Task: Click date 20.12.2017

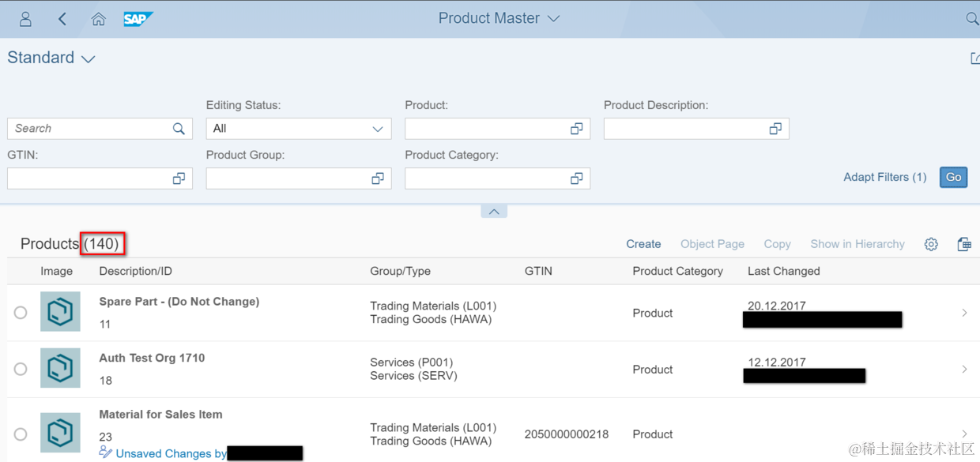Action: pos(777,306)
